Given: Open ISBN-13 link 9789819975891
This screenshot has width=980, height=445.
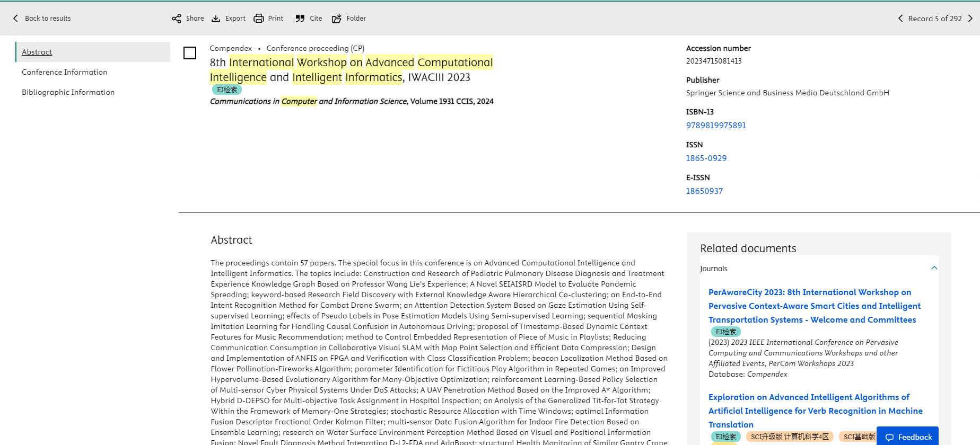Looking at the screenshot, I should point(716,126).
